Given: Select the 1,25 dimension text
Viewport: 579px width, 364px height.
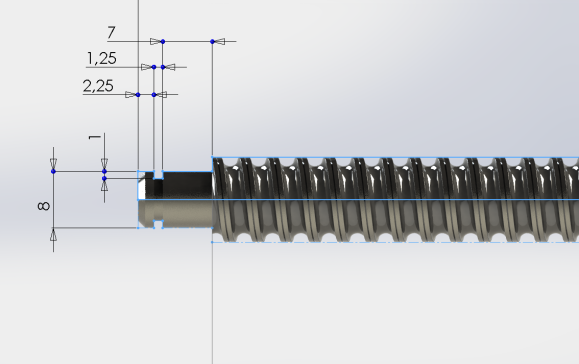Looking at the screenshot, I should point(102,58).
